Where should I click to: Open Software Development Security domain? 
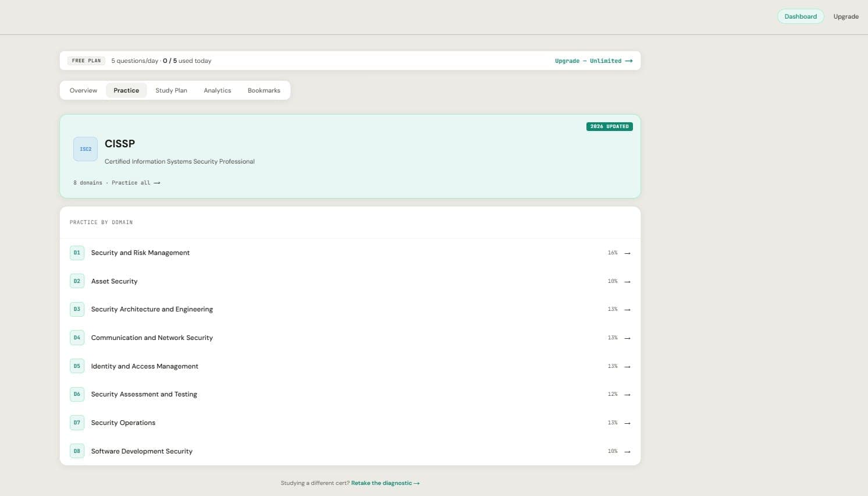click(x=350, y=451)
